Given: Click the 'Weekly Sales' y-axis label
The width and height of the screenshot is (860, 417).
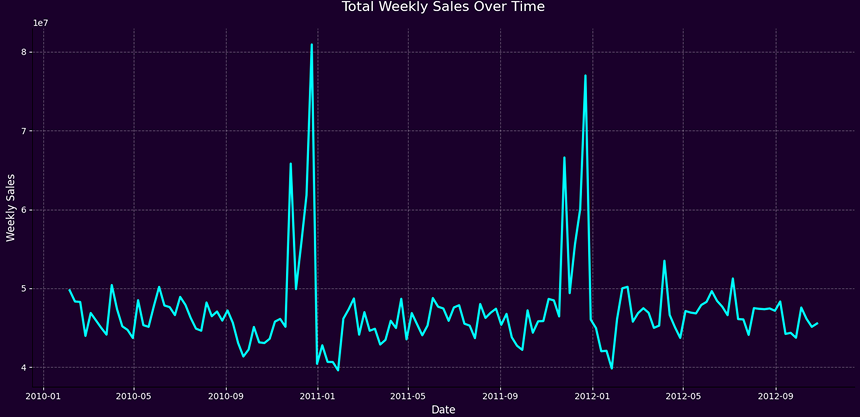Looking at the screenshot, I should tap(10, 208).
